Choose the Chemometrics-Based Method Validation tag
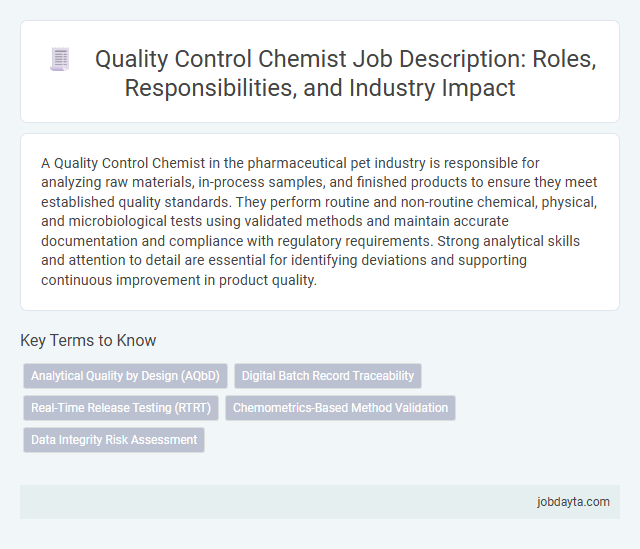 click(340, 408)
